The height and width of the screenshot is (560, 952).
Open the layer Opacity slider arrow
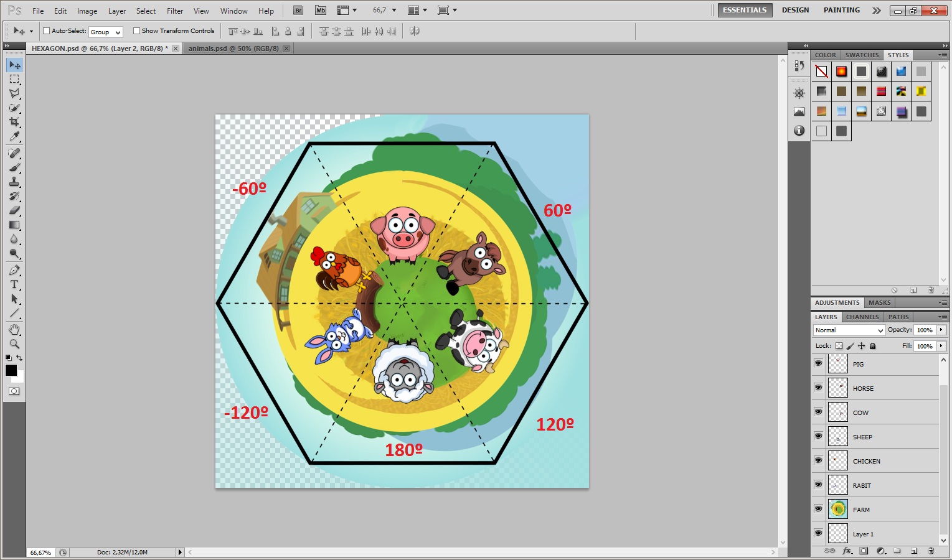[941, 330]
